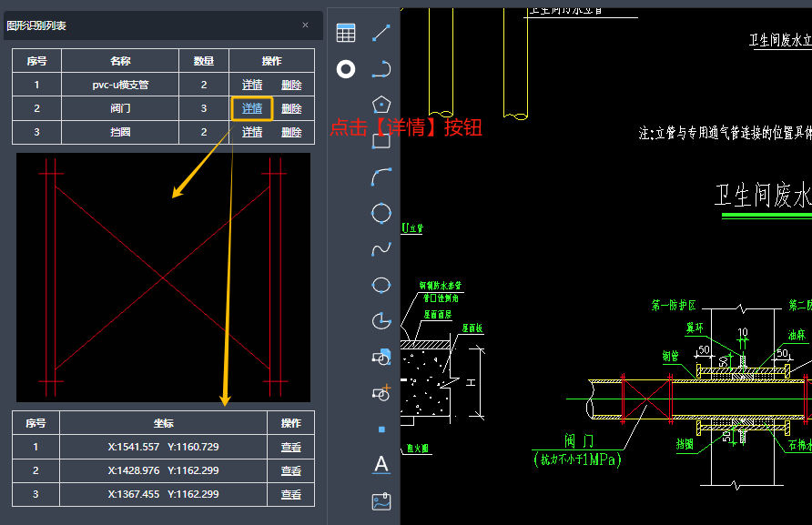The image size is (812, 525).
Task: Select the point drawing tool
Action: pos(381,429)
